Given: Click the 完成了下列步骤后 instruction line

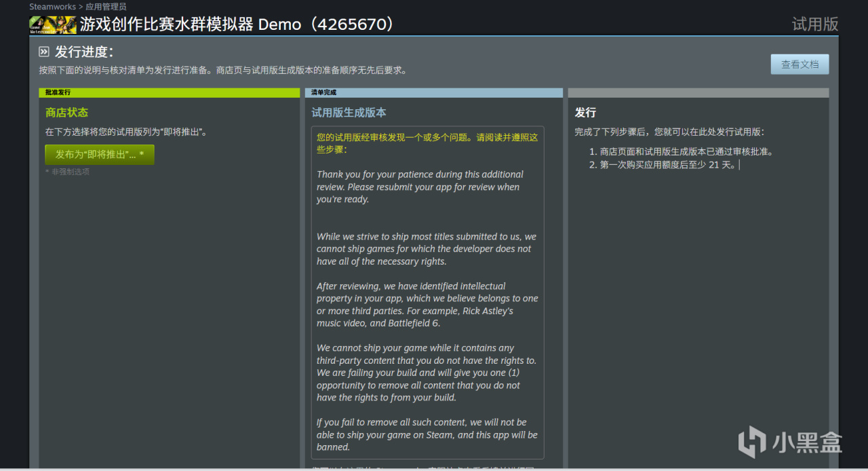Looking at the screenshot, I should pyautogui.click(x=669, y=132).
